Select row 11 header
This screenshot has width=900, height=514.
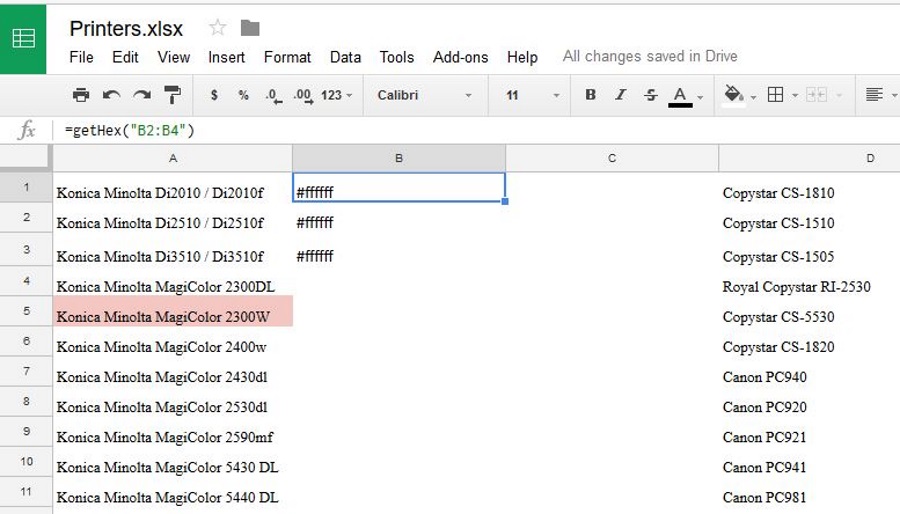coord(26,492)
